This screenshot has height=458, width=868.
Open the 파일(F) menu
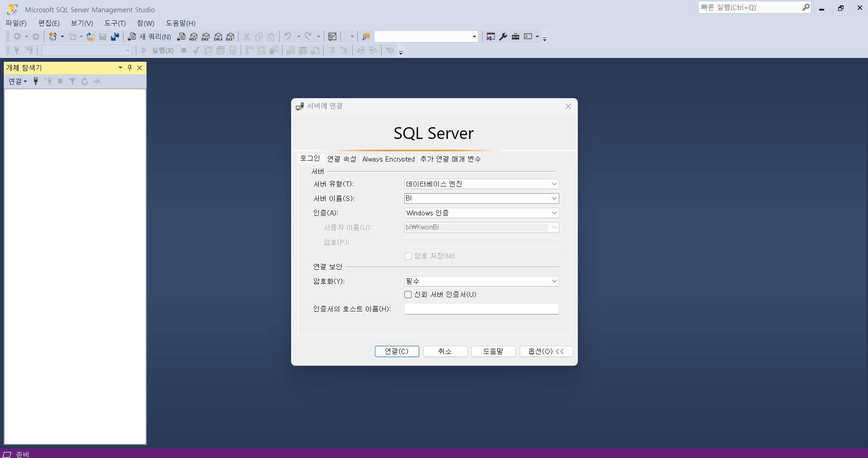coord(16,23)
